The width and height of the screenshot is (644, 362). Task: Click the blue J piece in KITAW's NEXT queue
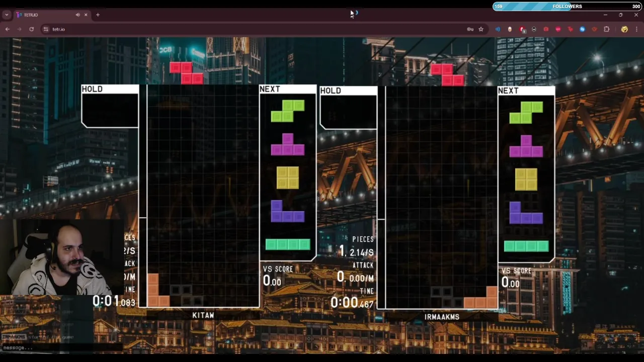288,211
